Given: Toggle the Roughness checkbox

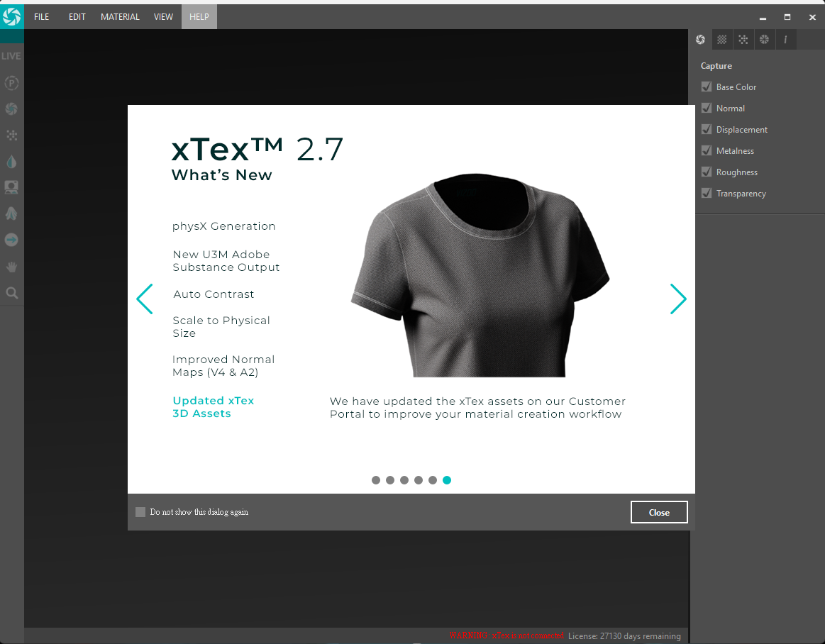Looking at the screenshot, I should [x=707, y=172].
